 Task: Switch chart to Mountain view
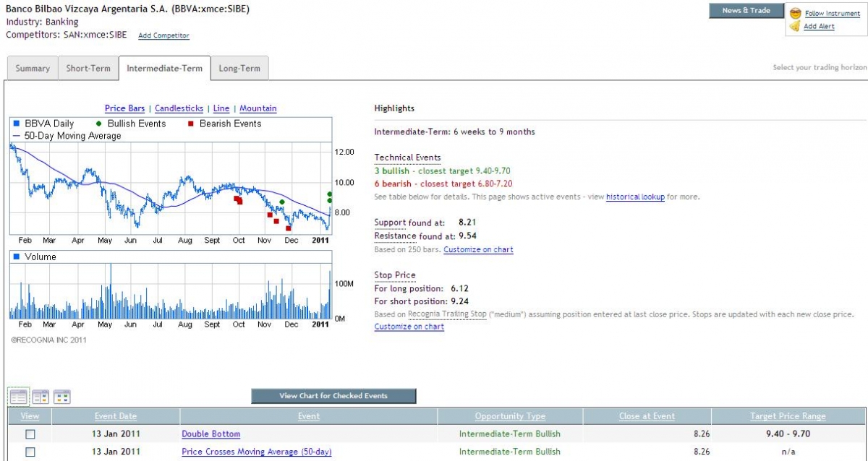point(258,108)
